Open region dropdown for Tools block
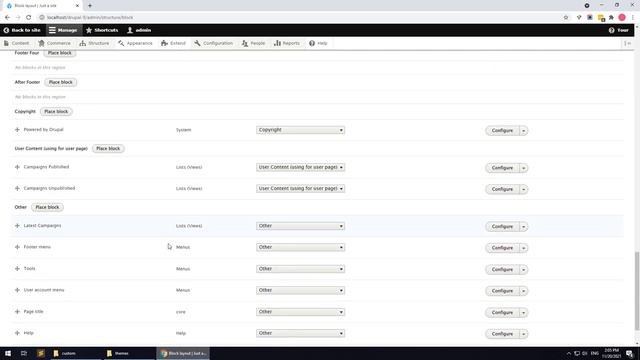Viewport: 640px width, 360px height. [300, 269]
